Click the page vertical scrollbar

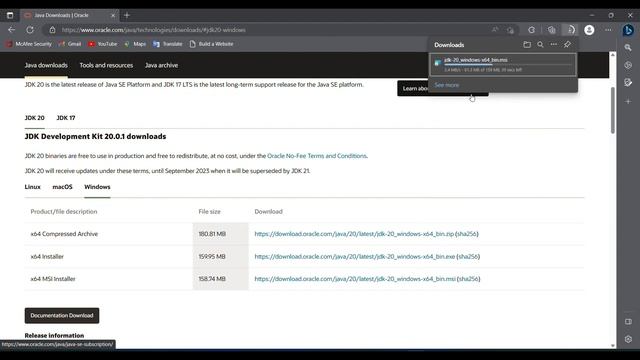pos(613,110)
